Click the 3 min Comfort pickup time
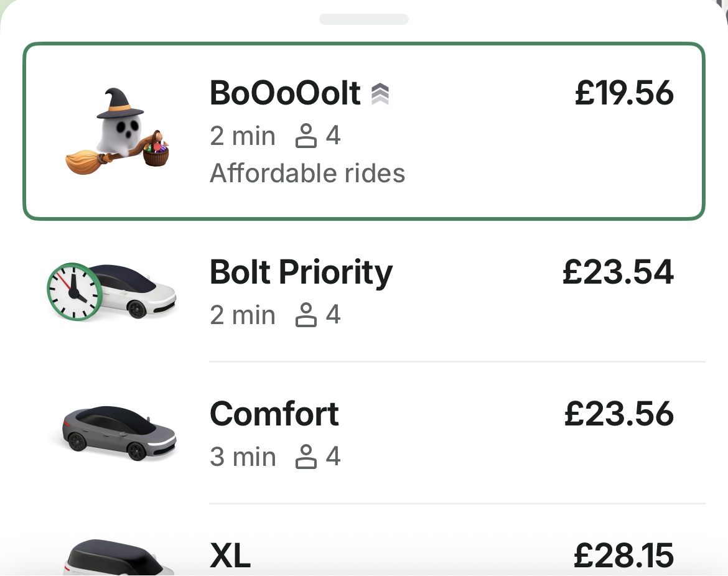 coord(243,457)
